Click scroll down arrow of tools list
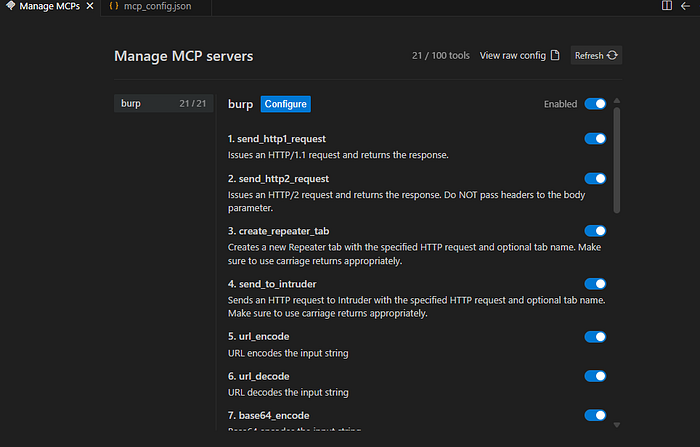 click(617, 425)
